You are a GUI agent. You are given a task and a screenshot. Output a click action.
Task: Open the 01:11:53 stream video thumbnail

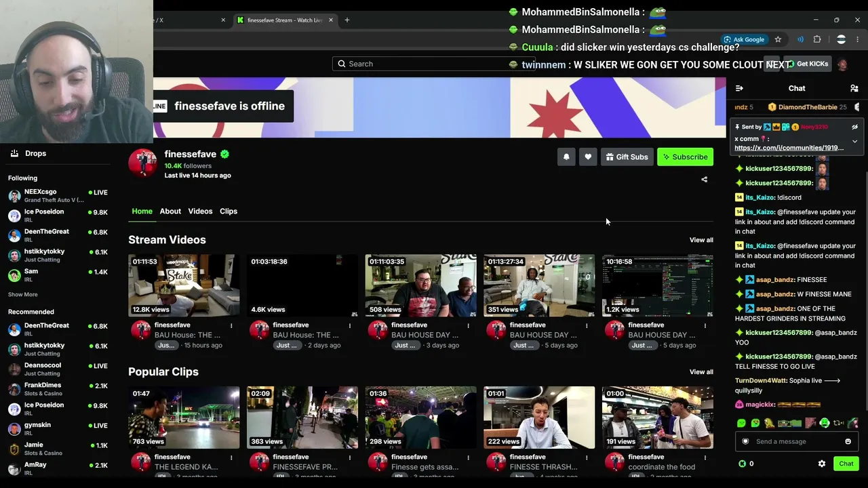184,285
